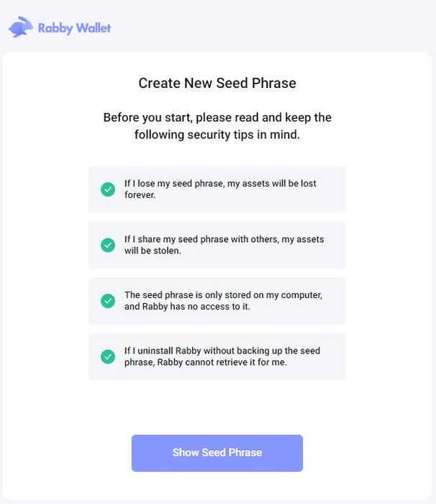Uncheck the 'assets will be lost forever' tip
Viewport: 436px width, 504px height.
click(217, 189)
